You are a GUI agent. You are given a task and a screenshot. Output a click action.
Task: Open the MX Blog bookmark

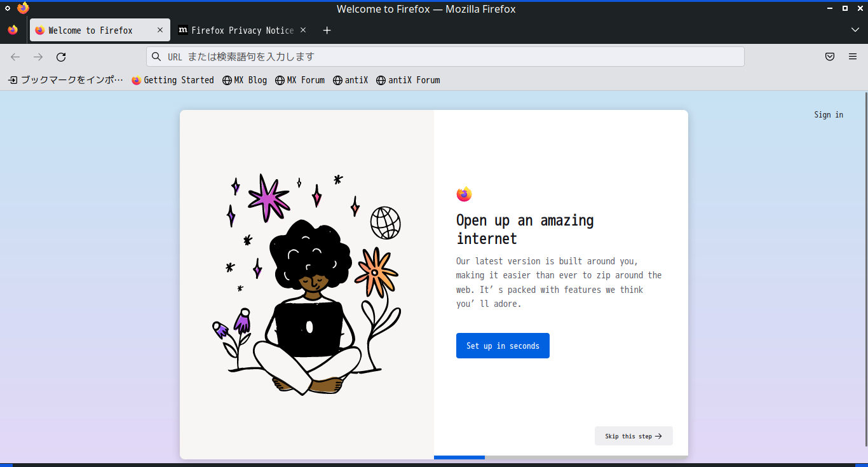click(245, 80)
